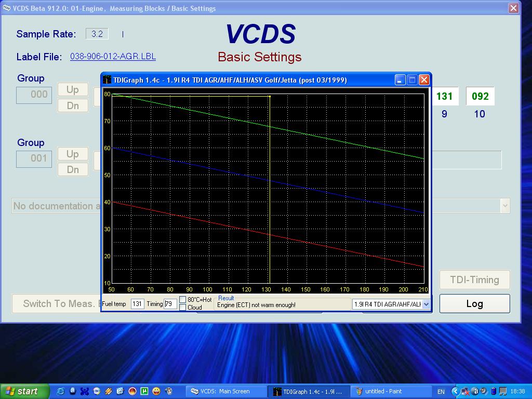The image size is (532, 399).
Task: Expand the No documentation dropdown in VCDS
Action: coord(505,206)
